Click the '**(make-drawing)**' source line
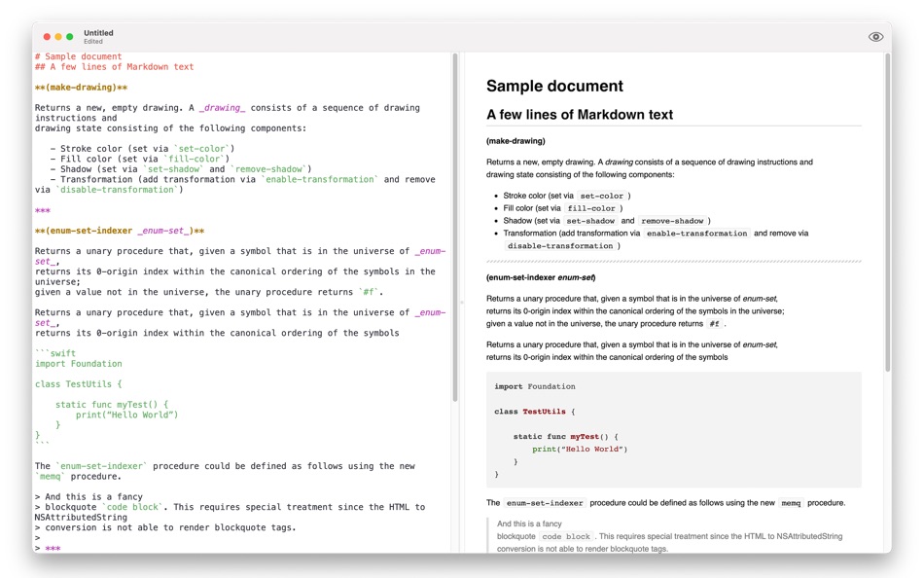The width and height of the screenshot is (924, 578). tap(82, 88)
